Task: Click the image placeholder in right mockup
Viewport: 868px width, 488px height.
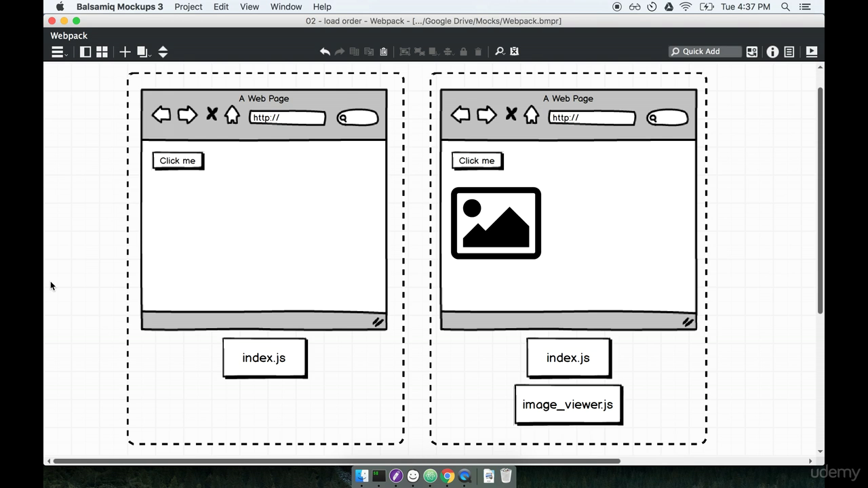Action: click(496, 223)
